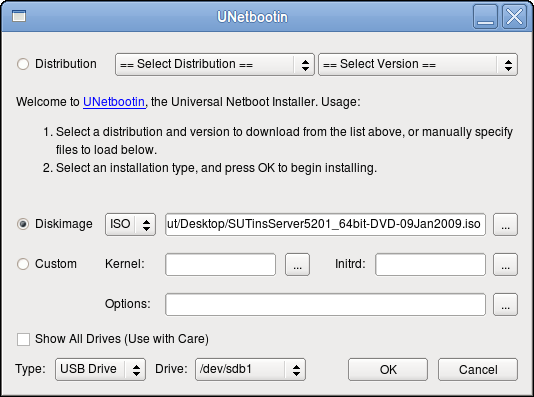Select the Diskimage radio button
The height and width of the screenshot is (397, 534).
click(23, 224)
